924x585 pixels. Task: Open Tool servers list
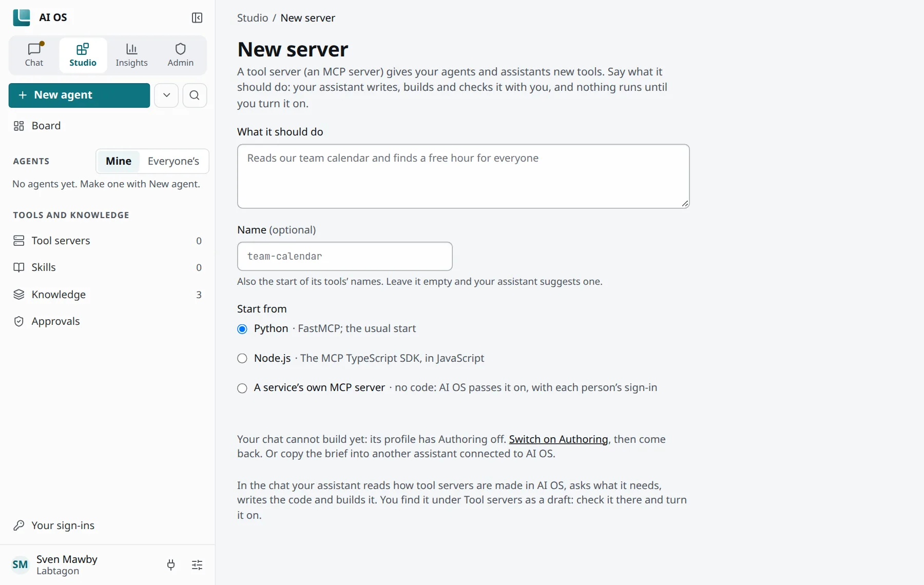tap(107, 241)
